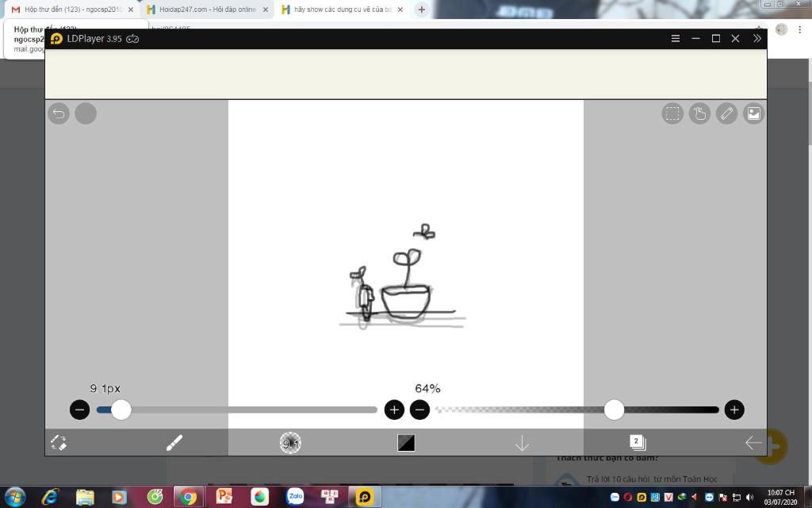Close the Hoidap247.com tab
812x508 pixels.
tap(265, 10)
